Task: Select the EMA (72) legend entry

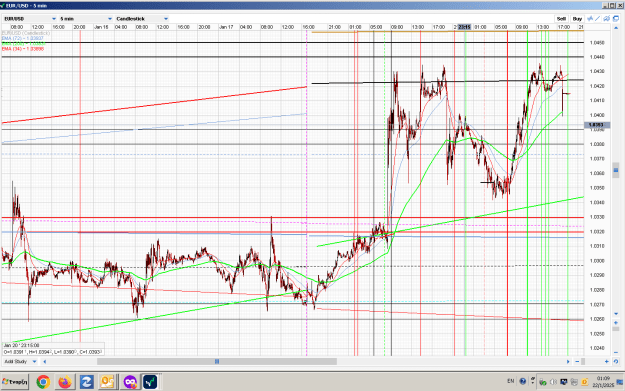Action: pos(23,38)
